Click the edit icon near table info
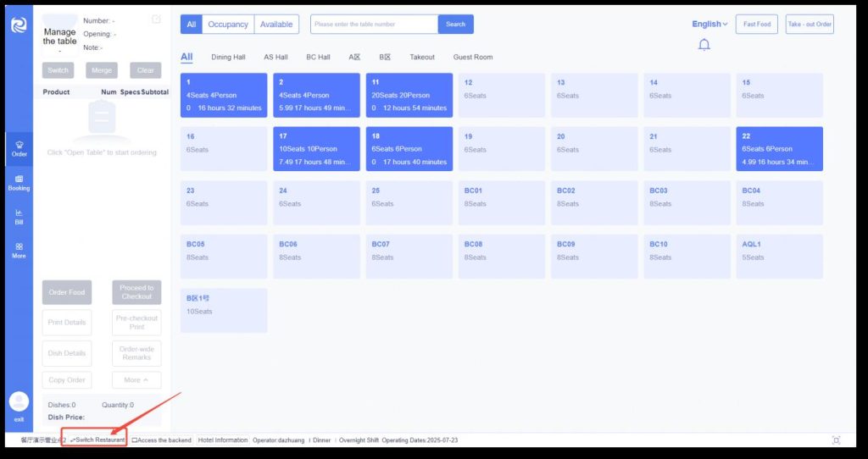The image size is (868, 459). [156, 19]
